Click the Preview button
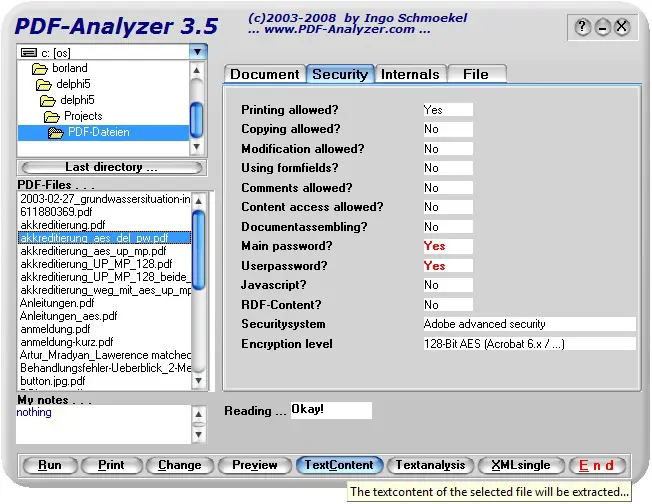The width and height of the screenshot is (652, 504). pyautogui.click(x=254, y=465)
